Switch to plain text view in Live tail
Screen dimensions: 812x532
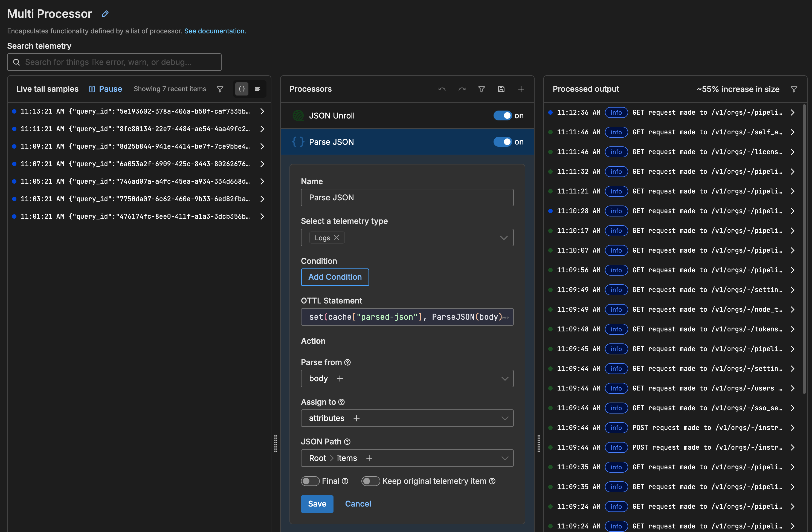258,89
